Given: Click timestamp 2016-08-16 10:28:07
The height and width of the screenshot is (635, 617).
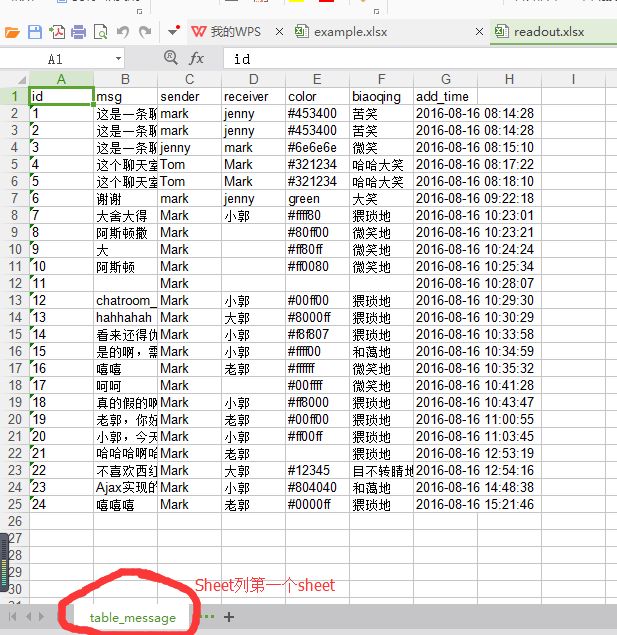Looking at the screenshot, I should pos(475,283).
